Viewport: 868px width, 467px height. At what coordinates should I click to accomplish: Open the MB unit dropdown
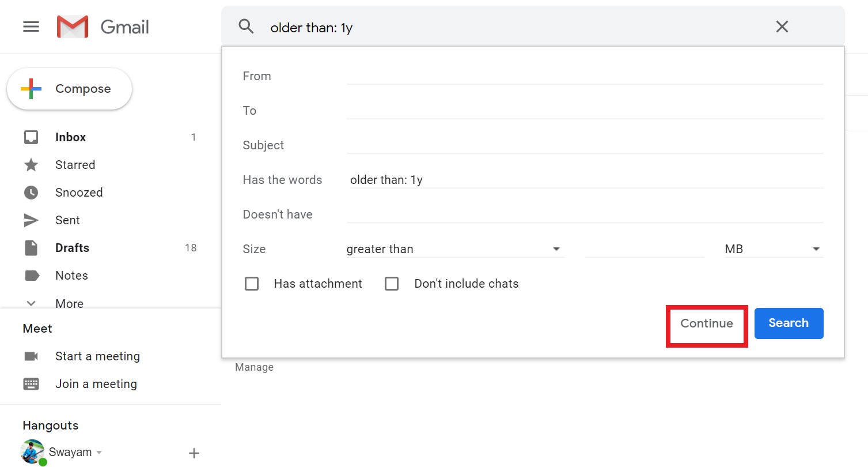[816, 248]
